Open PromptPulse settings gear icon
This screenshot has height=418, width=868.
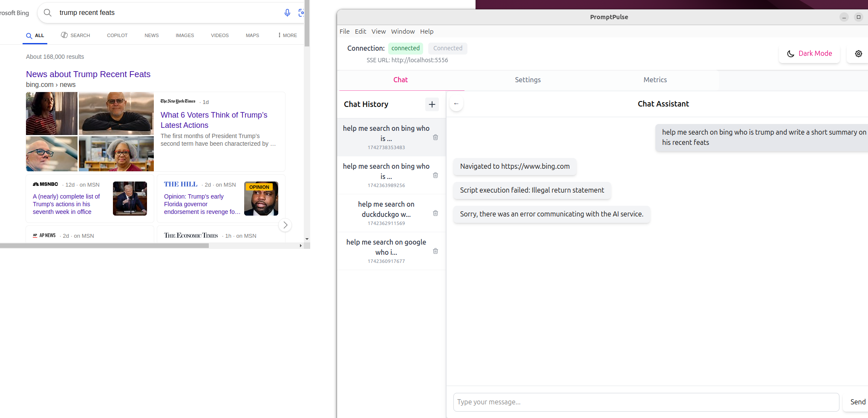[x=859, y=54]
